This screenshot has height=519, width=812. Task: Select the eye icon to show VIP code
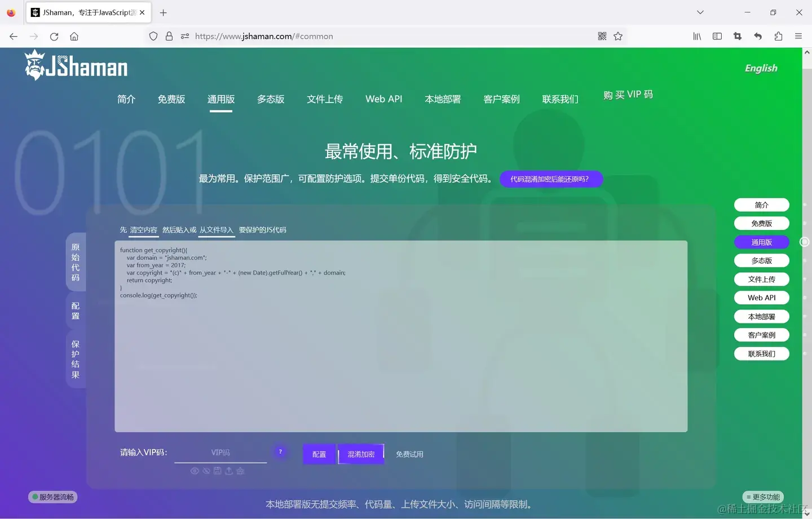pos(195,471)
